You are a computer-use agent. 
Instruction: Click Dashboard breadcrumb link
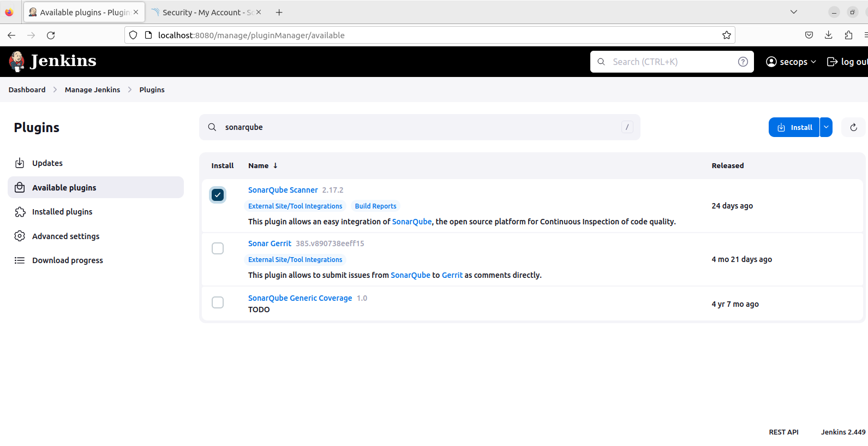pyautogui.click(x=27, y=90)
